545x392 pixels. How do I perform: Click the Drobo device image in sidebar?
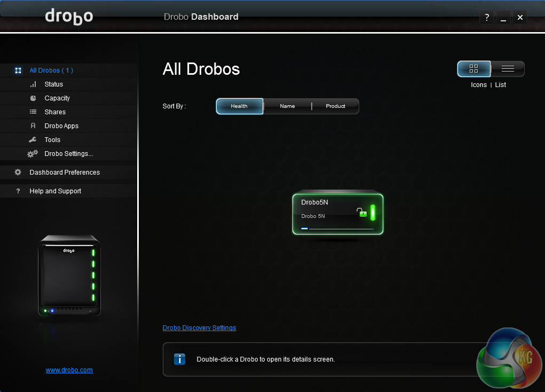click(69, 276)
